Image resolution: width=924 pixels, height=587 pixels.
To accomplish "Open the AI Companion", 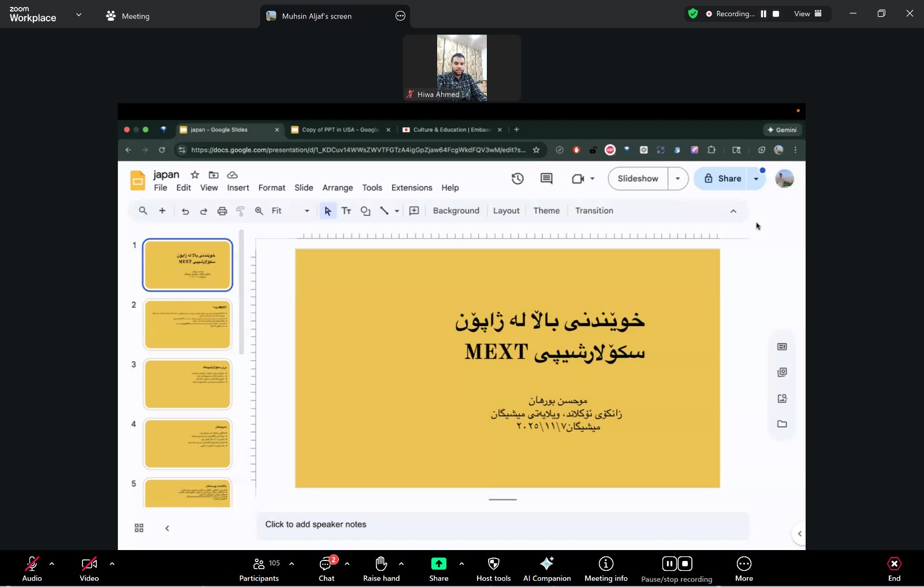I will pos(546,564).
